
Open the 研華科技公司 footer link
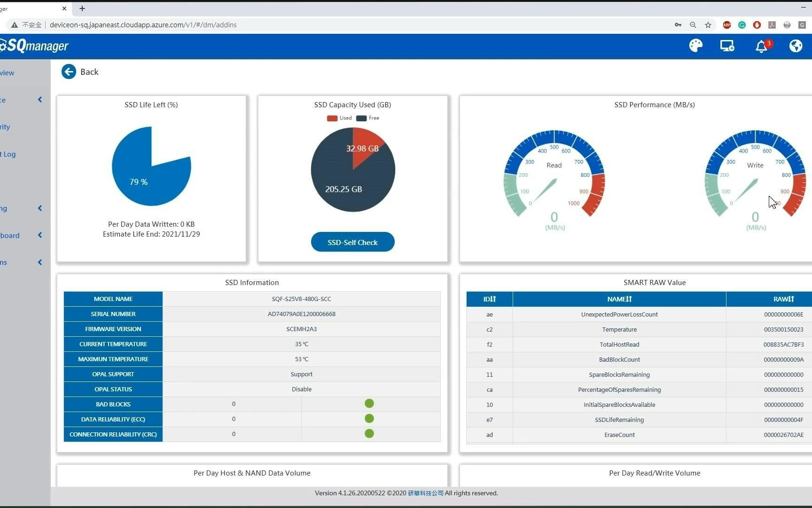tap(425, 493)
